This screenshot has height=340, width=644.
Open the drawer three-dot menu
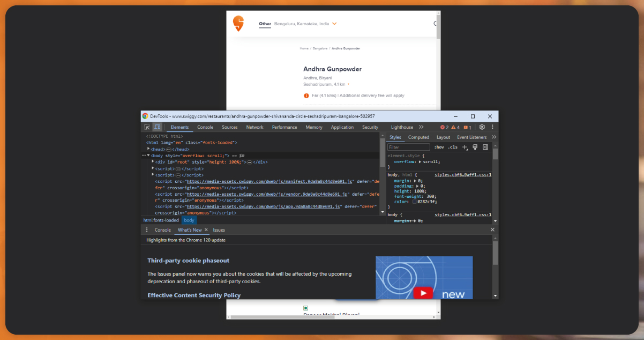point(147,230)
